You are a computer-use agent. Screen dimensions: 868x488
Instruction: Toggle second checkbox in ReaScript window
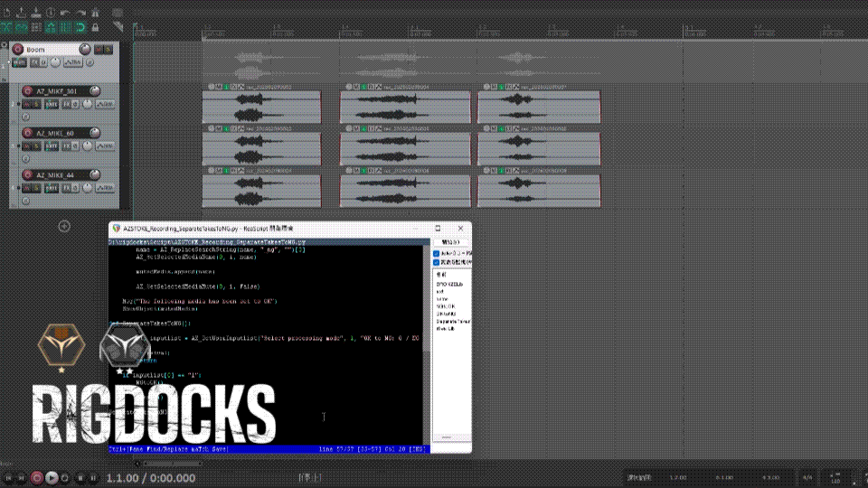coord(436,262)
